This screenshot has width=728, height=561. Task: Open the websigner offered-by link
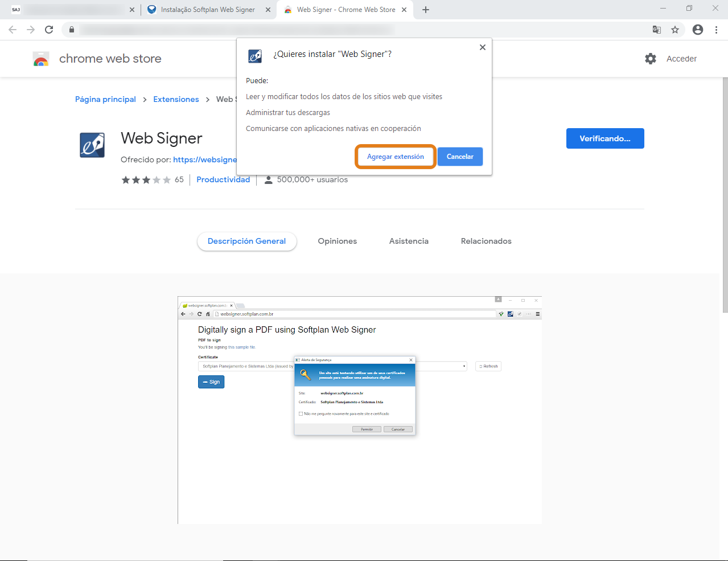point(205,159)
